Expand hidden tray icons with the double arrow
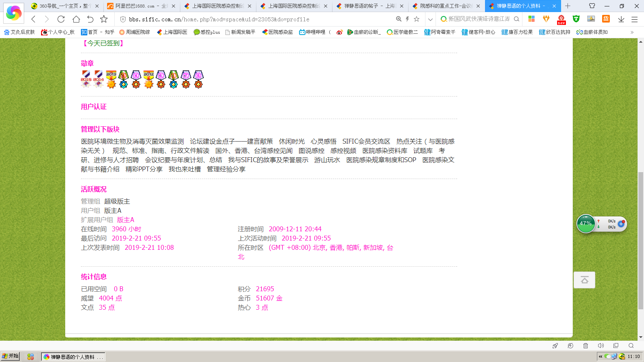The height and width of the screenshot is (362, 644). click(600, 356)
